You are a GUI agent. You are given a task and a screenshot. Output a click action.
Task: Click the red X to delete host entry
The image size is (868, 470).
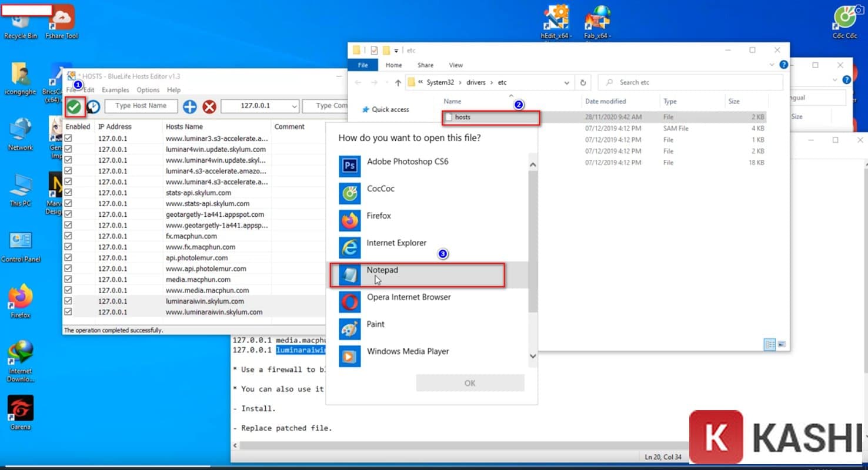pyautogui.click(x=210, y=106)
